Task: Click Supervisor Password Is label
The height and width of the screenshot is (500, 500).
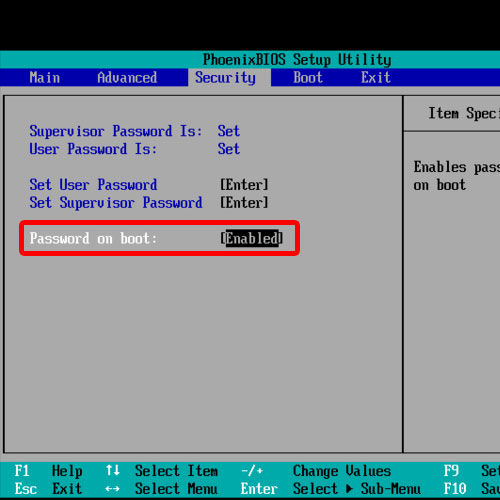Action: coord(116,131)
